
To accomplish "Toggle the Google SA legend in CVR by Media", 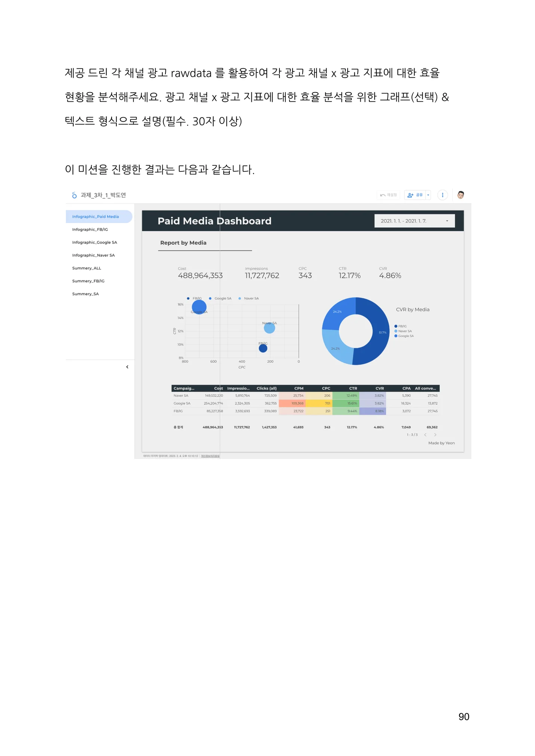I will click(x=404, y=336).
